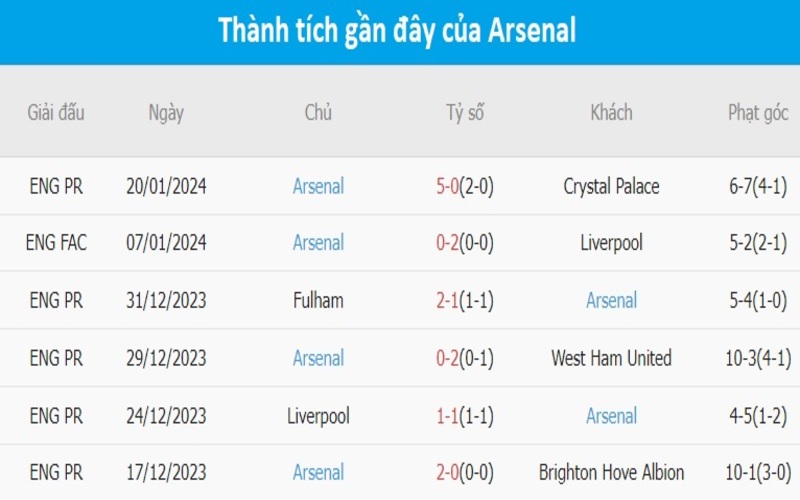
Task: Click the "Giải đấu" column header
Action: [56, 112]
